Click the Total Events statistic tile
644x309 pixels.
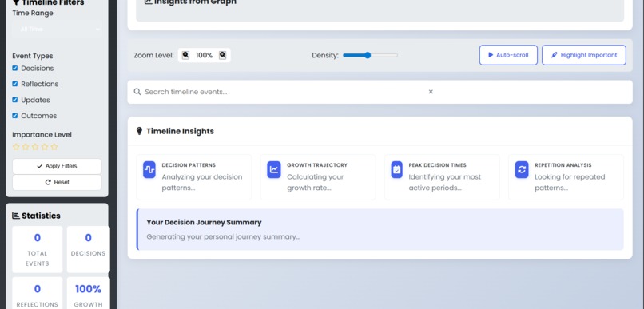[38, 249]
